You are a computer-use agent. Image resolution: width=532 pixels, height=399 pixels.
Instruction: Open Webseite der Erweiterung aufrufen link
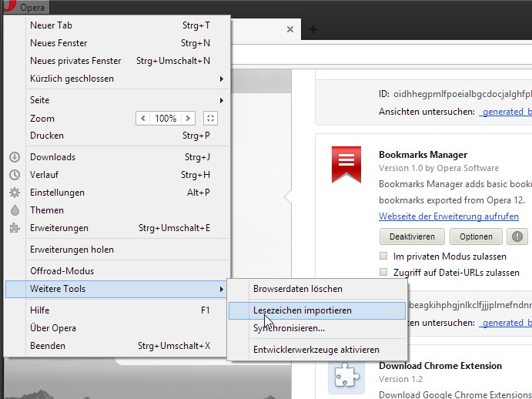(449, 216)
